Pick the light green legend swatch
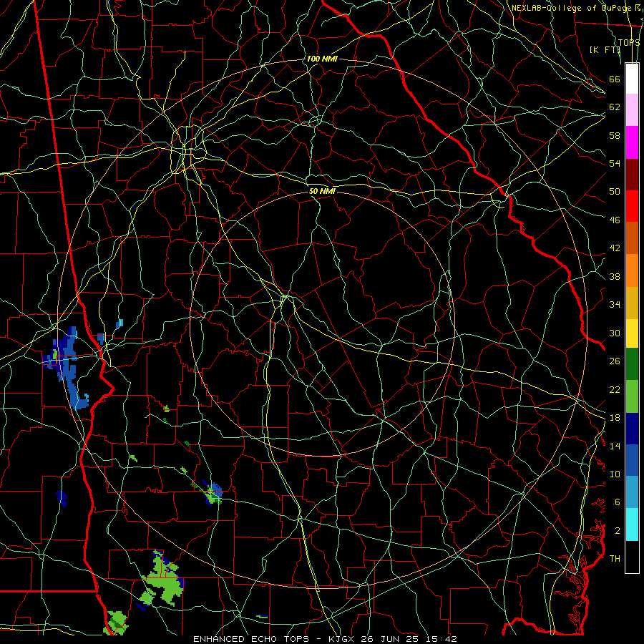 632,396
